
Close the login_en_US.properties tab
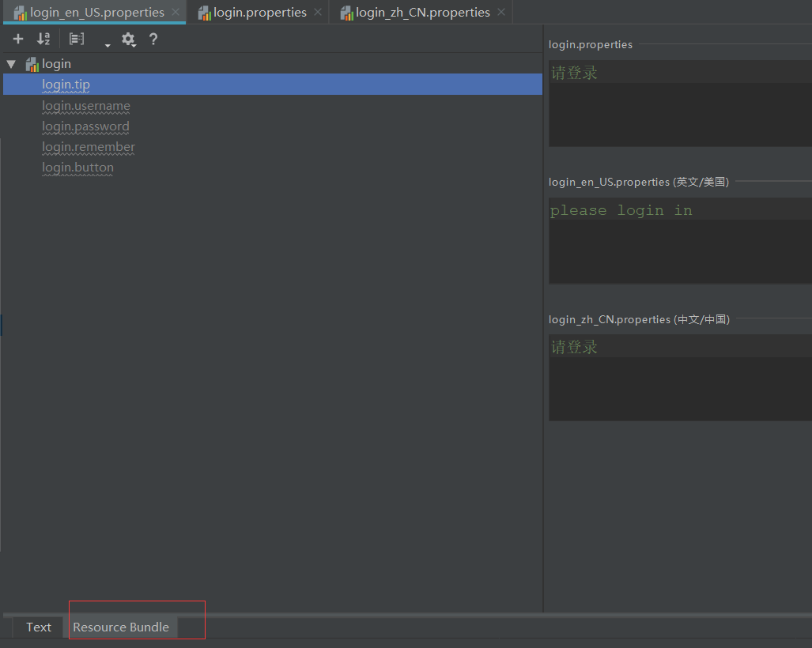(176, 12)
